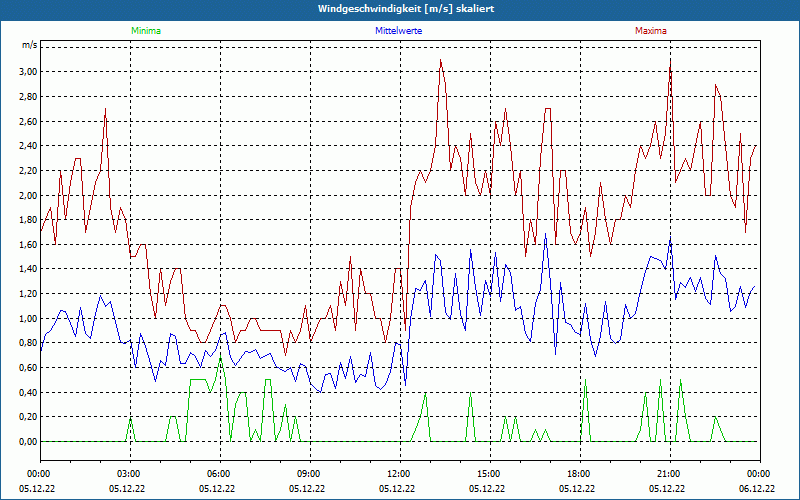This screenshot has height=500, width=800.
Task: Click the 2,40 y-axis value
Action: pos(29,146)
